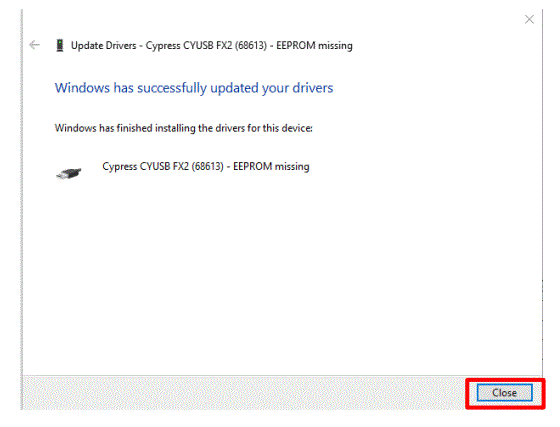Click the USB connector icon next to the device name

tap(69, 173)
